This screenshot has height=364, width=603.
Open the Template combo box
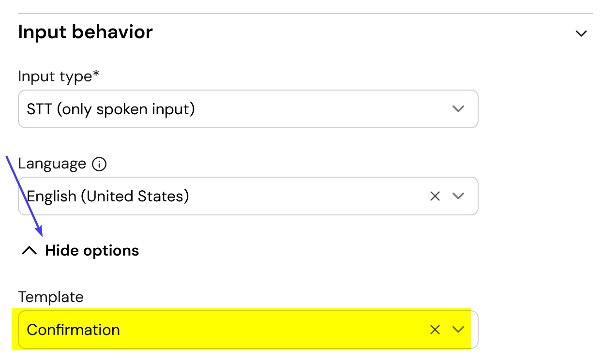point(248,330)
